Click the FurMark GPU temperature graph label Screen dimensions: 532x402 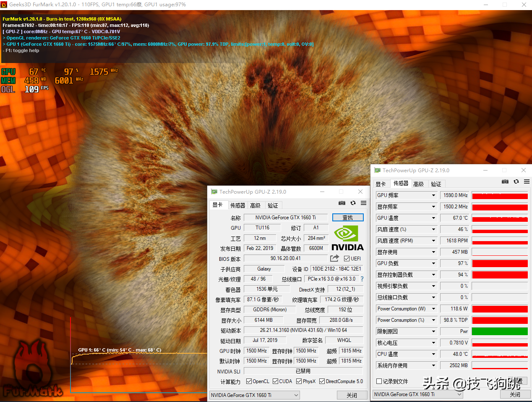[x=120, y=350]
